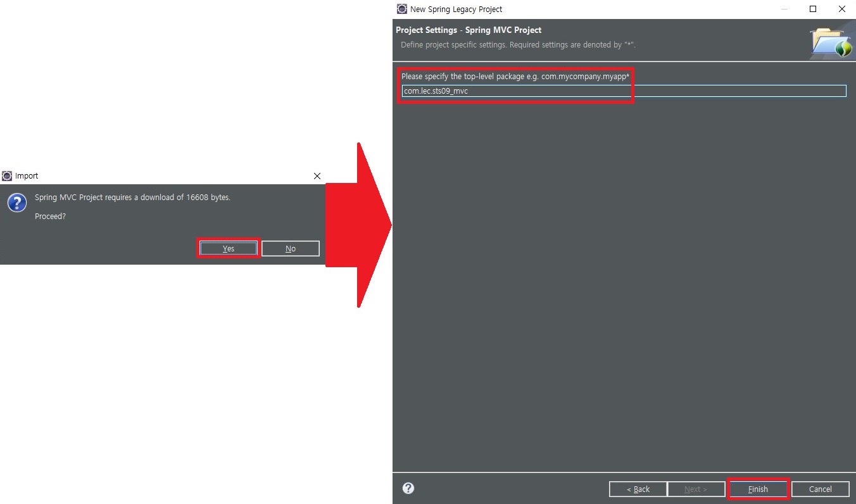Click the 'Proceed?' text in Import dialog
The width and height of the screenshot is (856, 504).
coord(50,217)
